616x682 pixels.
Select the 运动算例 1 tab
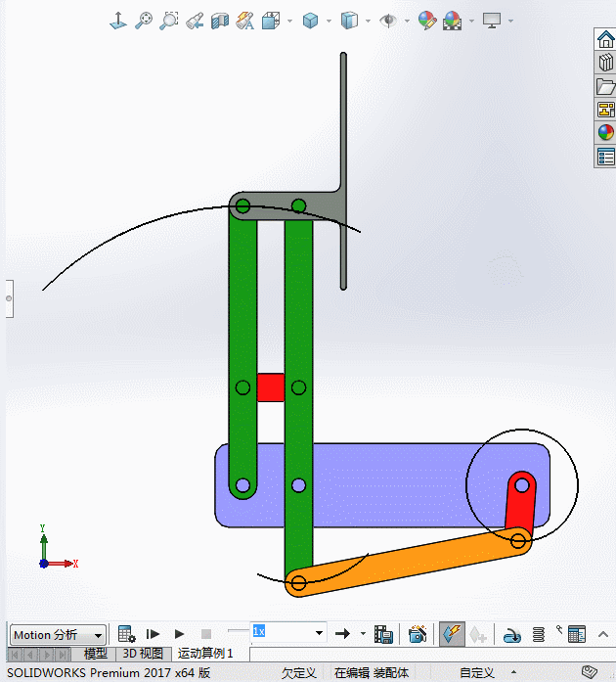click(x=205, y=654)
